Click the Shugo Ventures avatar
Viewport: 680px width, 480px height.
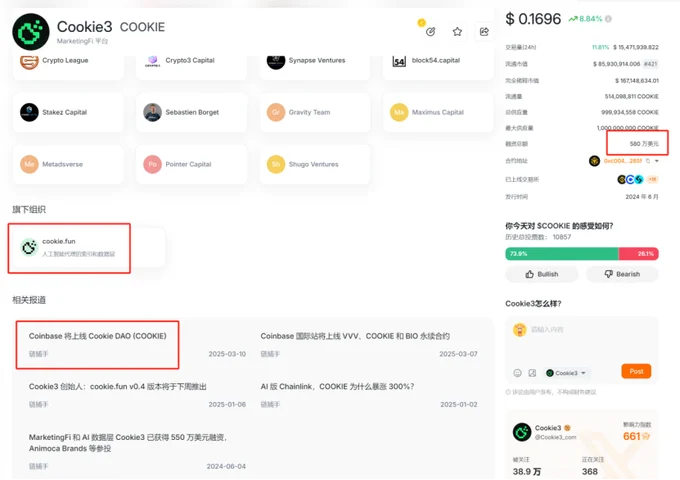276,164
